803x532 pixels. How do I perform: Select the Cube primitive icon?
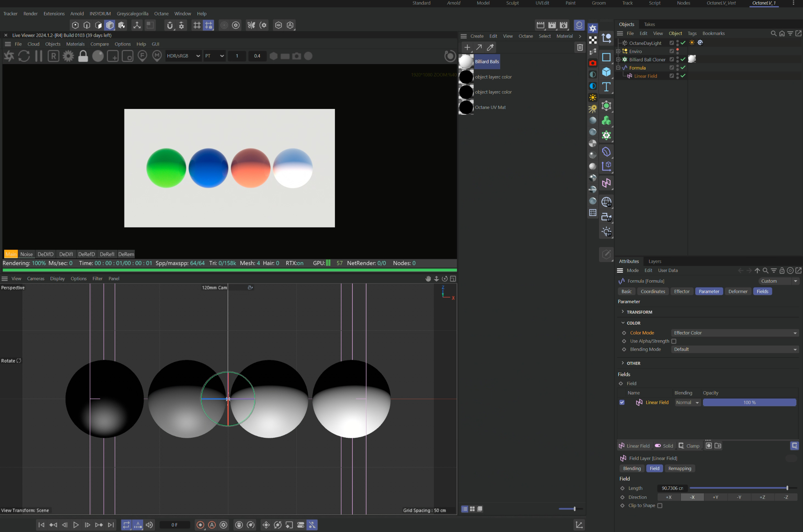click(x=606, y=72)
